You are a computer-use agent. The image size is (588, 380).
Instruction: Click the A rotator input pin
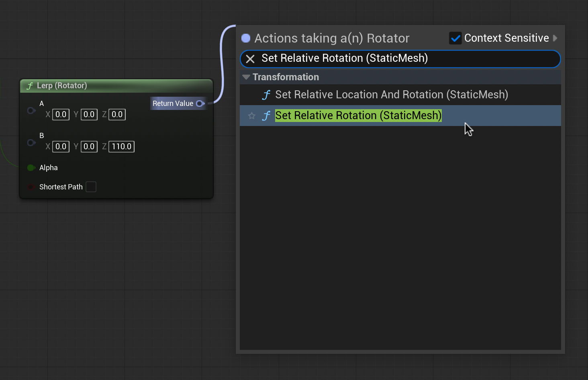pos(31,110)
